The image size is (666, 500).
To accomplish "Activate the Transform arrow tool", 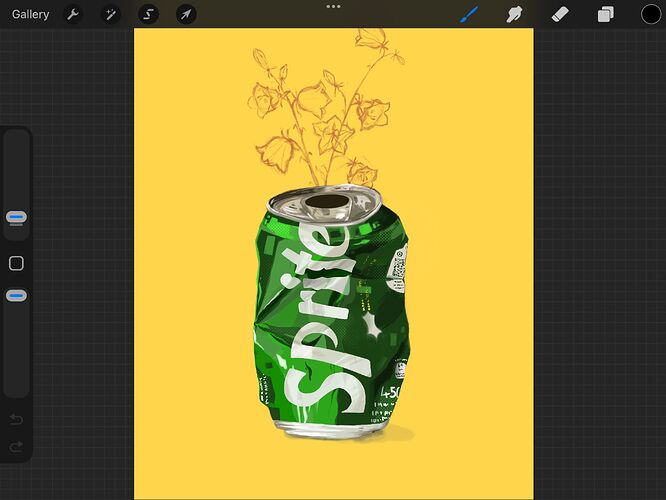I will pyautogui.click(x=186, y=14).
